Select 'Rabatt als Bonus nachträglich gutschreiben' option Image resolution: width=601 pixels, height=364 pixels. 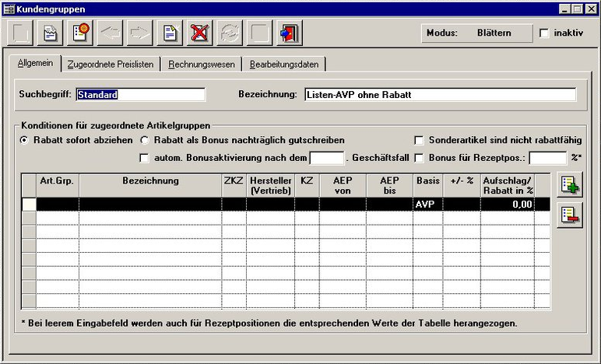pos(145,140)
